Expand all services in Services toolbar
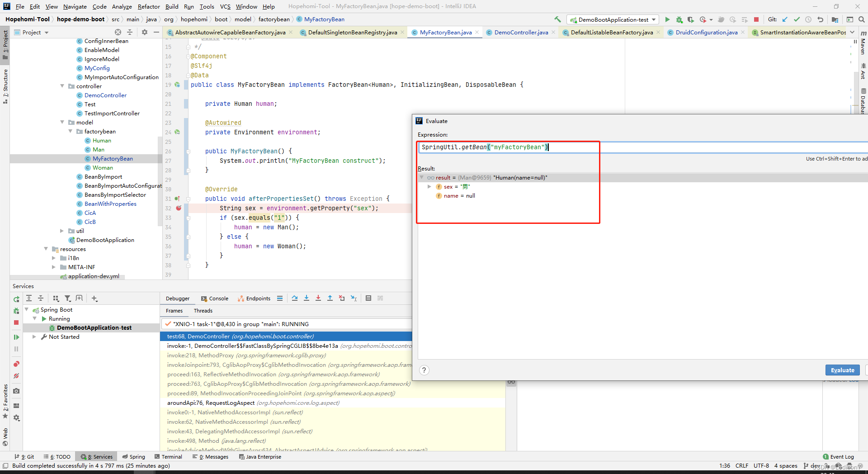Image resolution: width=868 pixels, height=474 pixels. click(x=29, y=298)
